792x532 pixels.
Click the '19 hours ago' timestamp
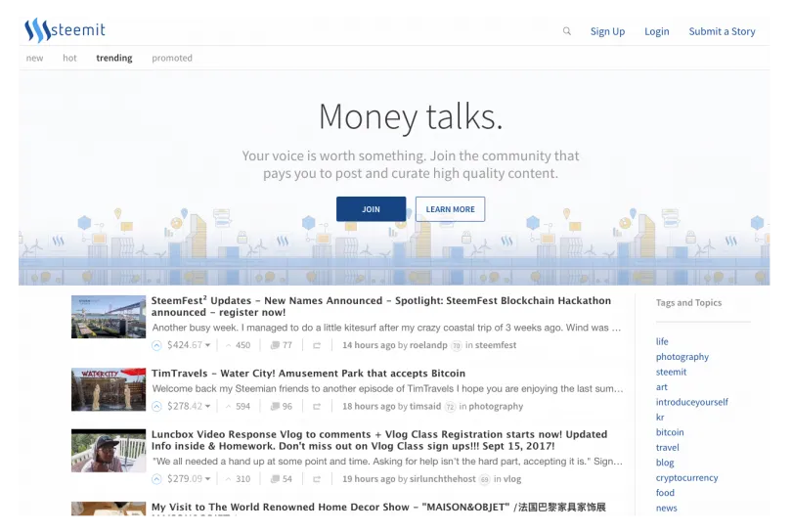pos(369,479)
